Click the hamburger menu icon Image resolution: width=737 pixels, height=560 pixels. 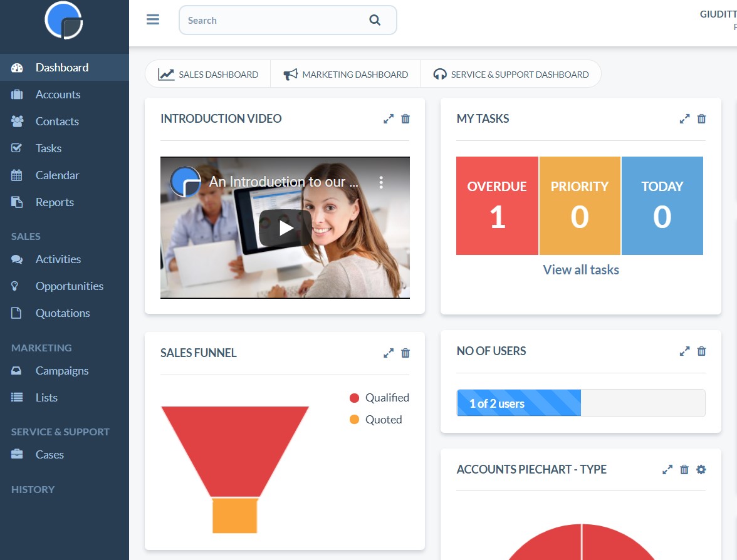[153, 19]
